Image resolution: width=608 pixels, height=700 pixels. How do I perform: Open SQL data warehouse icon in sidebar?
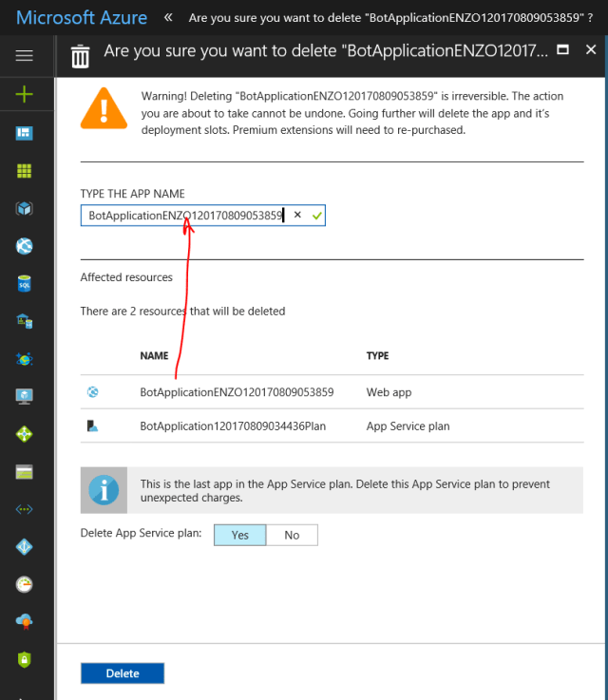pos(24,321)
